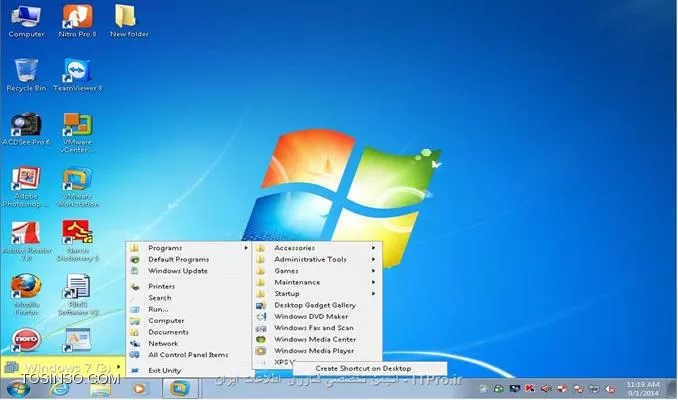Open Windows Explorer from the taskbar
The width and height of the screenshot is (678, 400).
(100, 389)
